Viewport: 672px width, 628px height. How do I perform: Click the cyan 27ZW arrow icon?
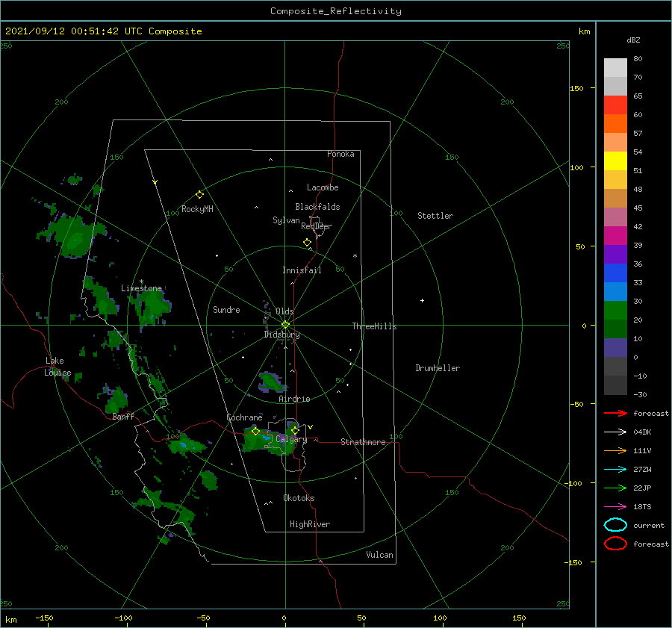pyautogui.click(x=615, y=470)
